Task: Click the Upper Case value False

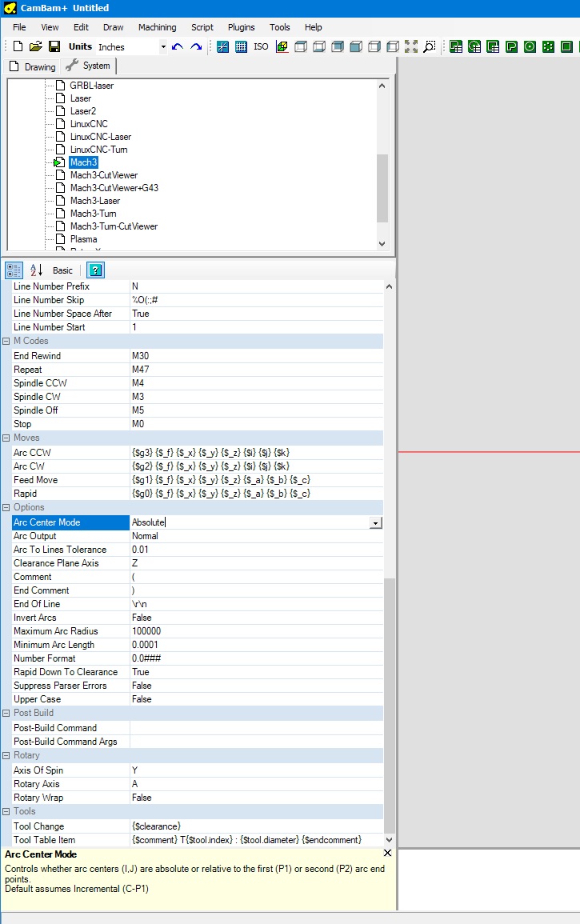Action: pyautogui.click(x=257, y=699)
